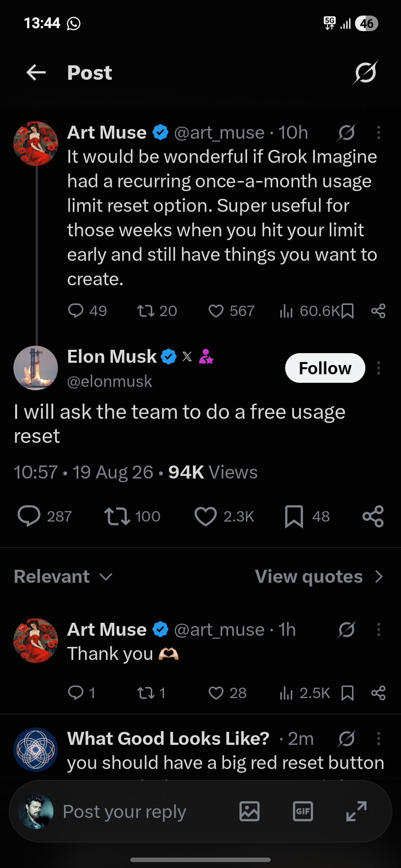Tap the back arrow next to Post

tap(36, 72)
